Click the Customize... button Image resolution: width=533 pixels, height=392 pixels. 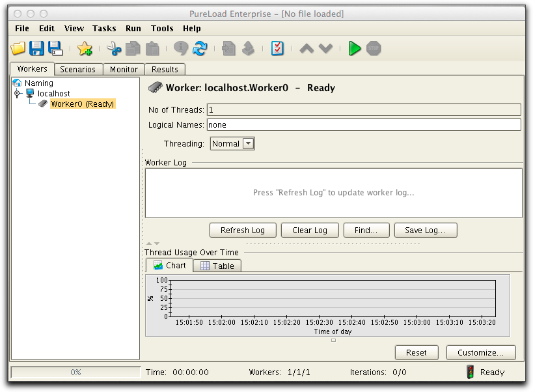point(481,352)
